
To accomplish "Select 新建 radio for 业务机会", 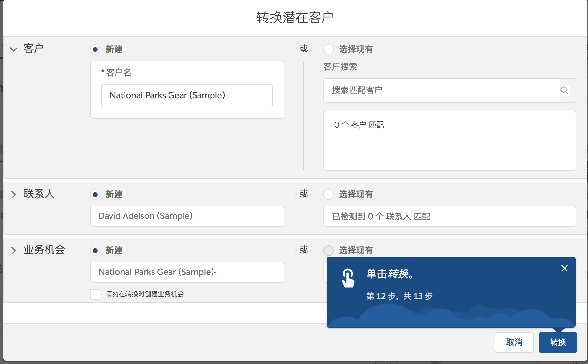I will (95, 251).
